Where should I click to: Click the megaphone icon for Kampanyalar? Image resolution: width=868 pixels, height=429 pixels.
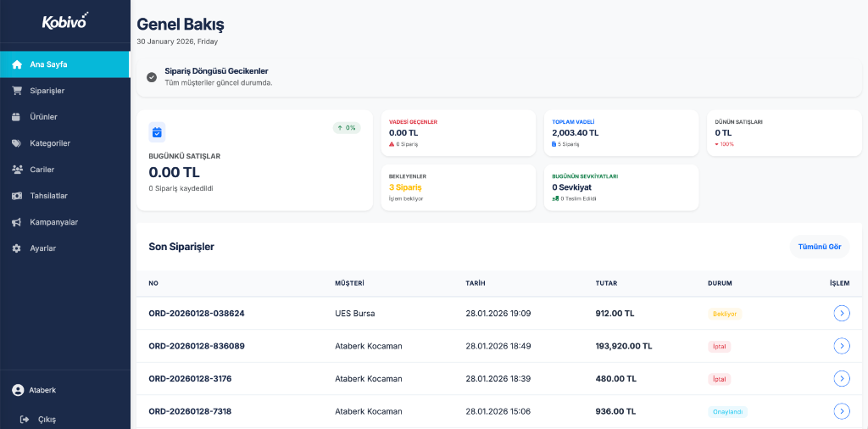pyautogui.click(x=17, y=222)
